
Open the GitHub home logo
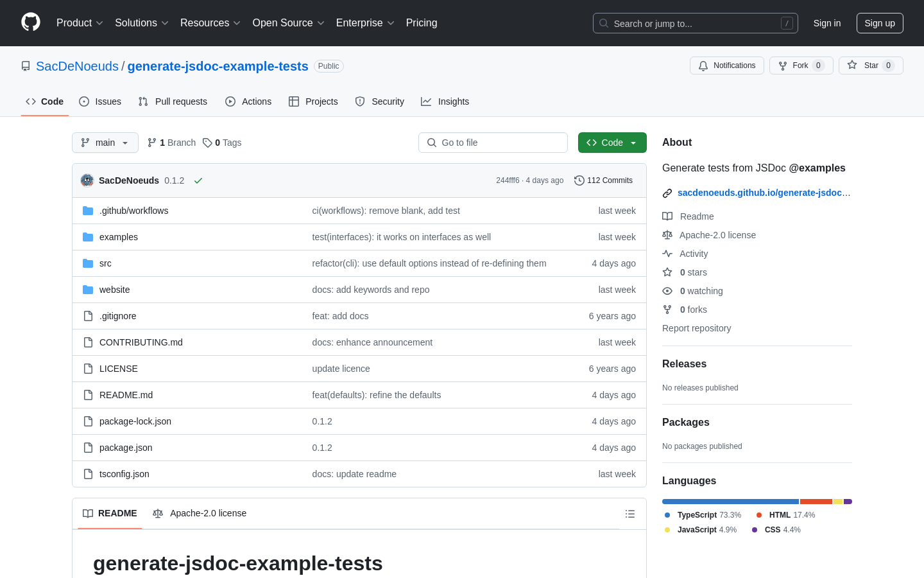tap(31, 22)
